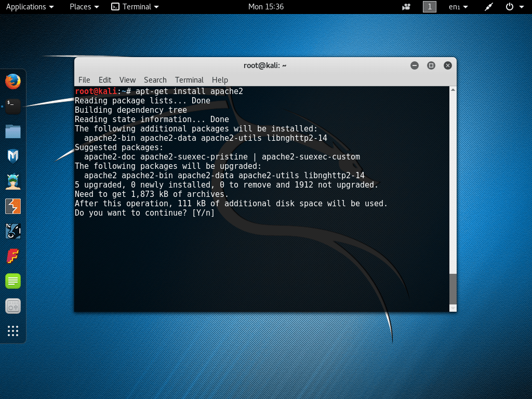Click the screen recorder icon in the dock
This screenshot has height=399, width=532.
(12, 306)
